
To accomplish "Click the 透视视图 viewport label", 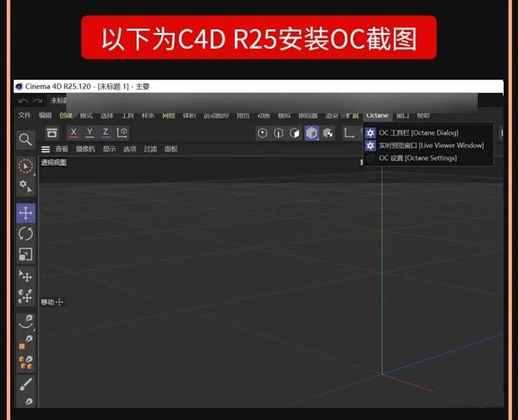I will [55, 163].
